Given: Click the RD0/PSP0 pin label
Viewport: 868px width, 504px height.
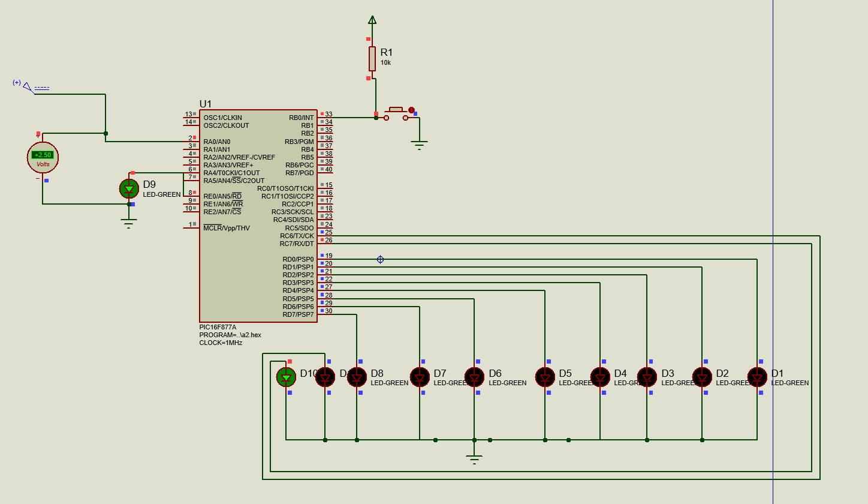Looking at the screenshot, I should click(x=298, y=259).
